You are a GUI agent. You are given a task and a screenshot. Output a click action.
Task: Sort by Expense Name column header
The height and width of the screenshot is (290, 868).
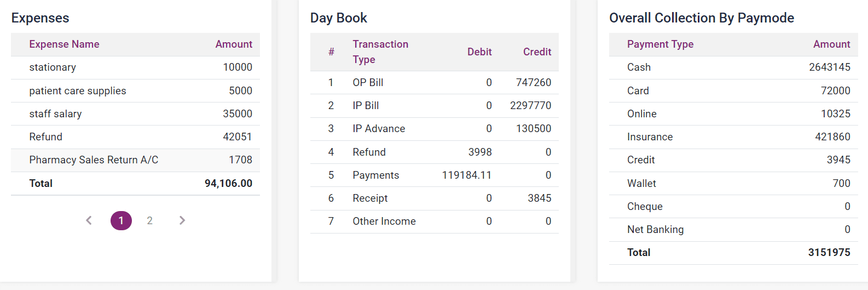click(x=64, y=44)
